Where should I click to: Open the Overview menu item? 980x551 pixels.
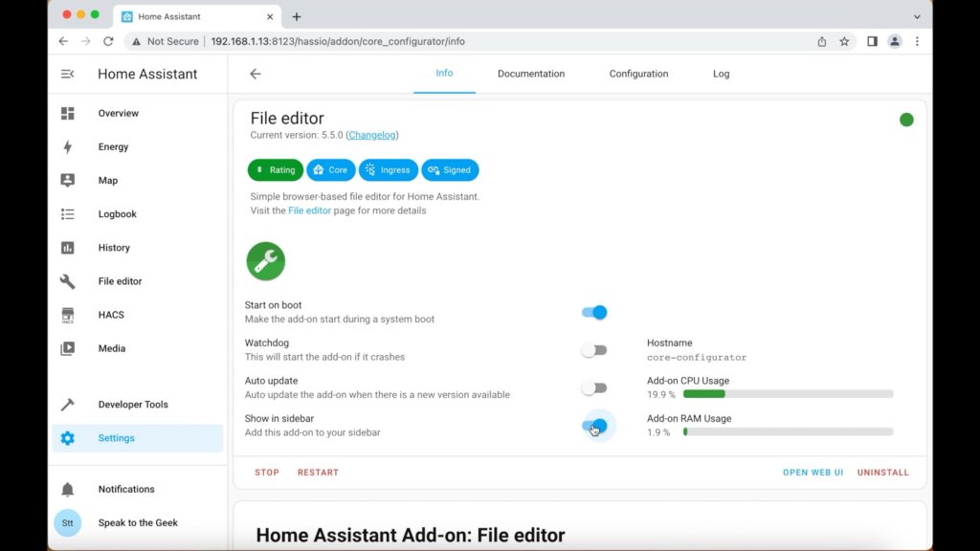click(x=138, y=113)
